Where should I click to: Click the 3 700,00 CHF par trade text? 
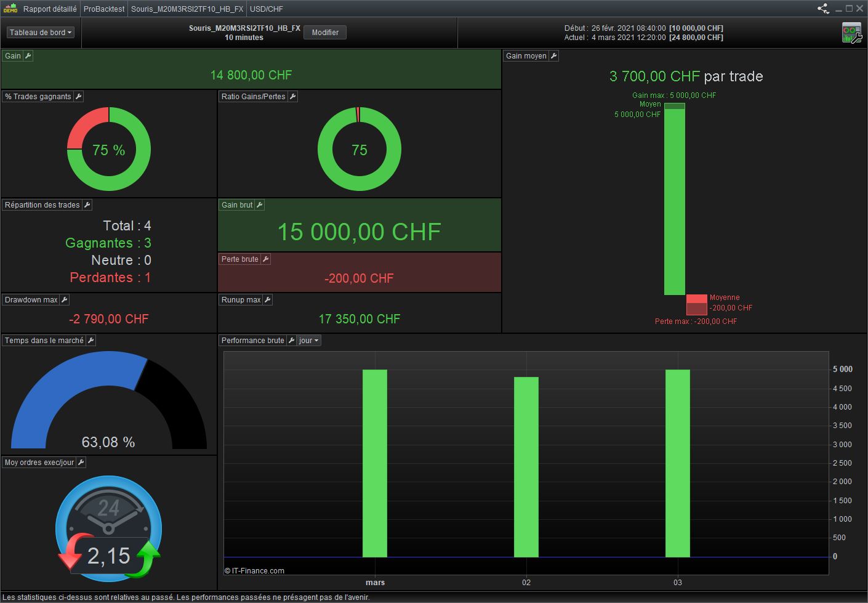tap(686, 76)
